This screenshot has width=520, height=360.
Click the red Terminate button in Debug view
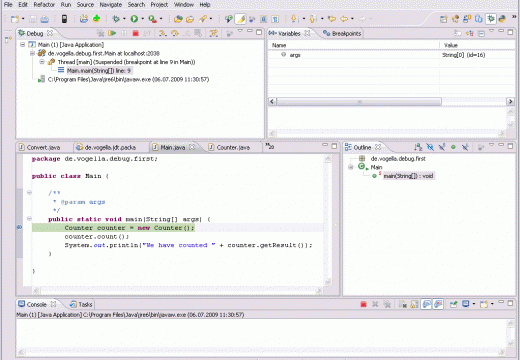pyautogui.click(x=135, y=33)
